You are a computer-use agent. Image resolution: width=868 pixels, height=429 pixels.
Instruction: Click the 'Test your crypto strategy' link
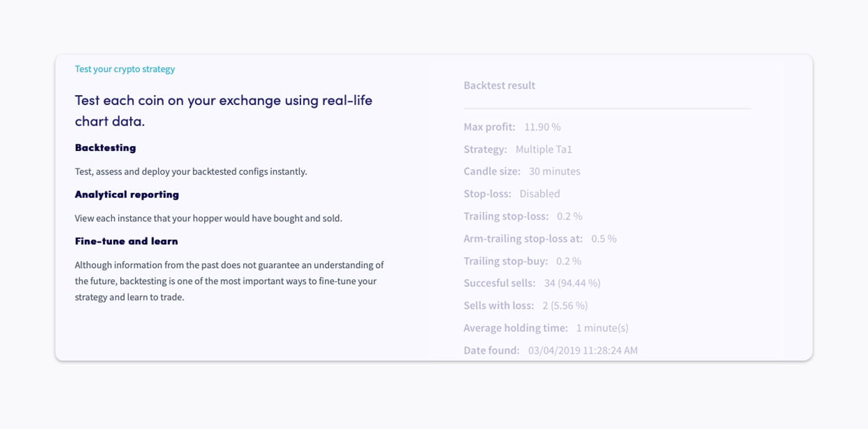(x=124, y=69)
